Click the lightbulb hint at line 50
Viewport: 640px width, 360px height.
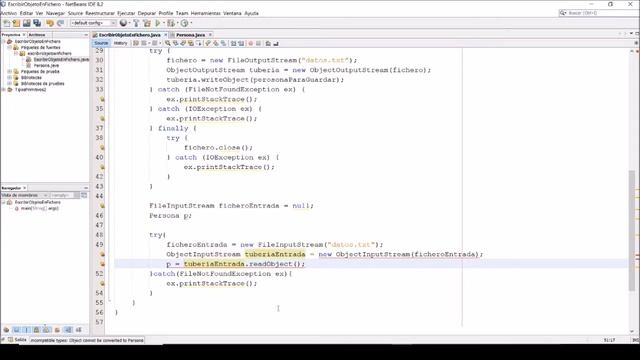point(102,254)
